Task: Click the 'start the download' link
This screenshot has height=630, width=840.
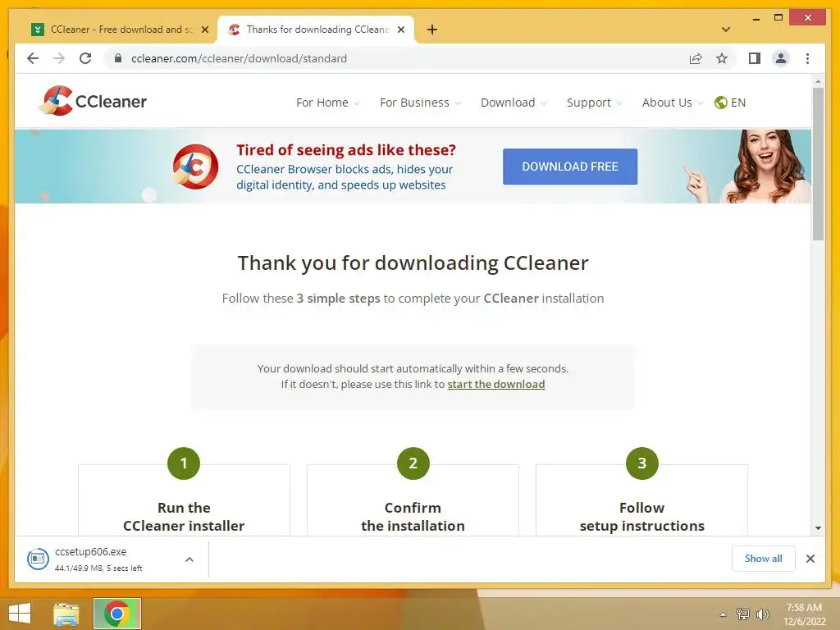Action: coord(496,384)
